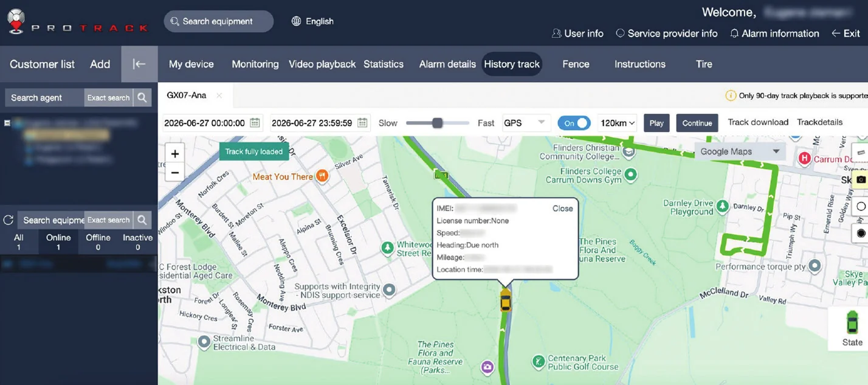Refresh the equipment list

coord(8,220)
